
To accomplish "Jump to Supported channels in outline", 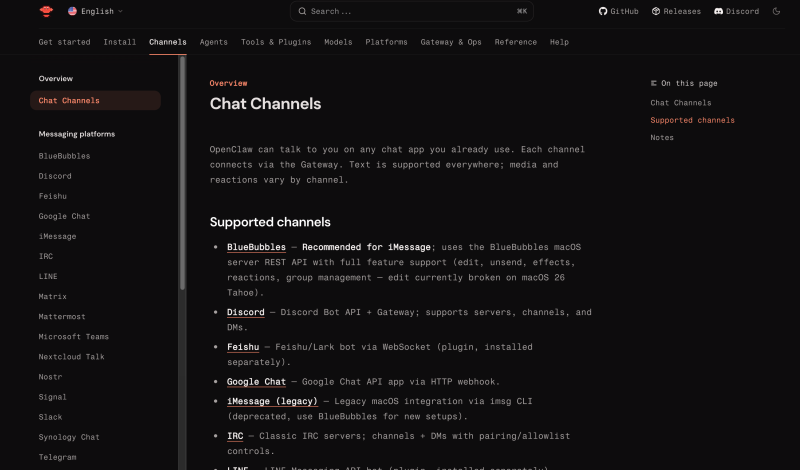I will (692, 120).
